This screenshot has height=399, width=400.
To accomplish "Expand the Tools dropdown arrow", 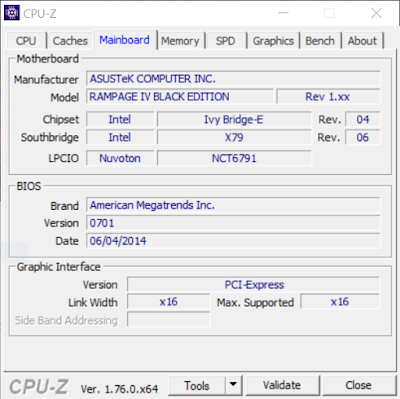I will (x=233, y=386).
